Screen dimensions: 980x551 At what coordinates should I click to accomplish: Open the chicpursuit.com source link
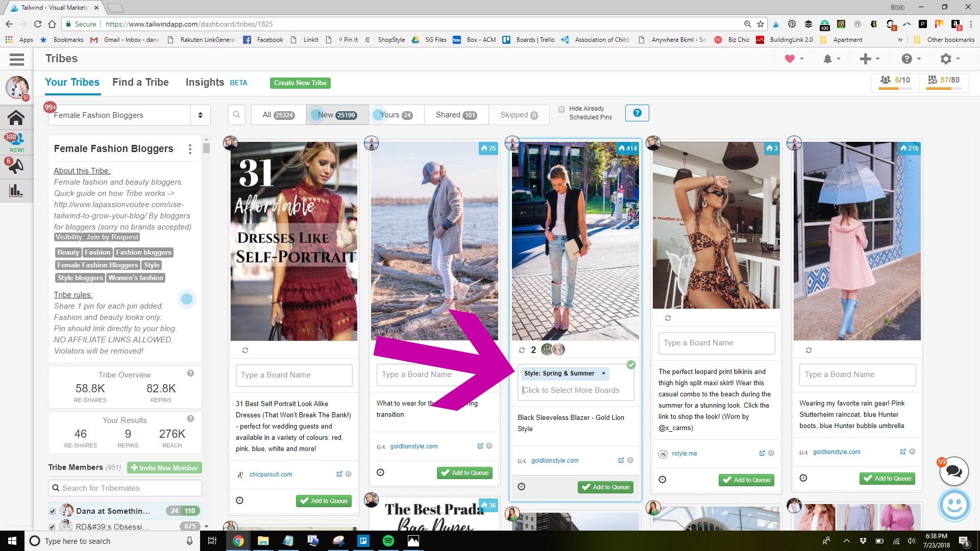(x=271, y=474)
